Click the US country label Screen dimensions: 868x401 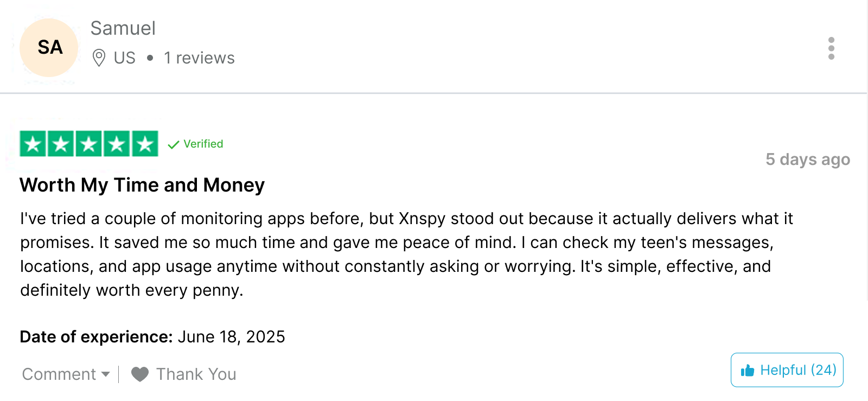pos(125,58)
